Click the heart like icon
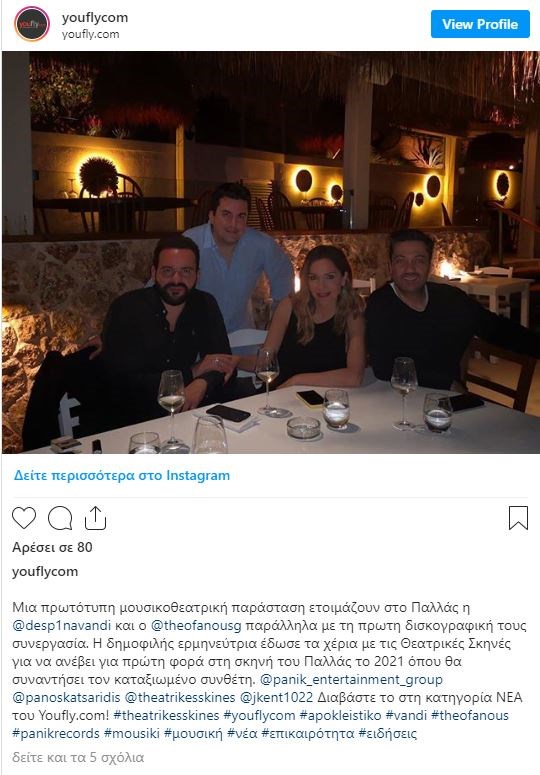The width and height of the screenshot is (540, 775). point(24,518)
